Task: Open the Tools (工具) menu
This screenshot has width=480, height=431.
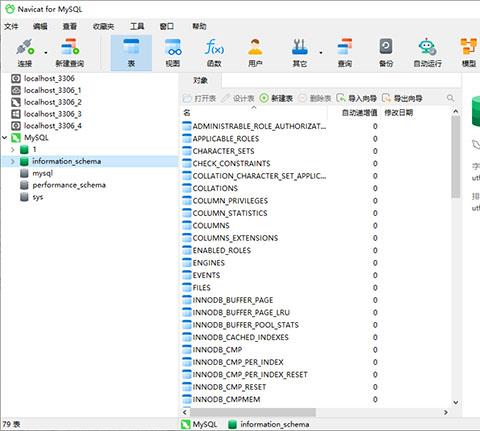Action: [x=137, y=26]
